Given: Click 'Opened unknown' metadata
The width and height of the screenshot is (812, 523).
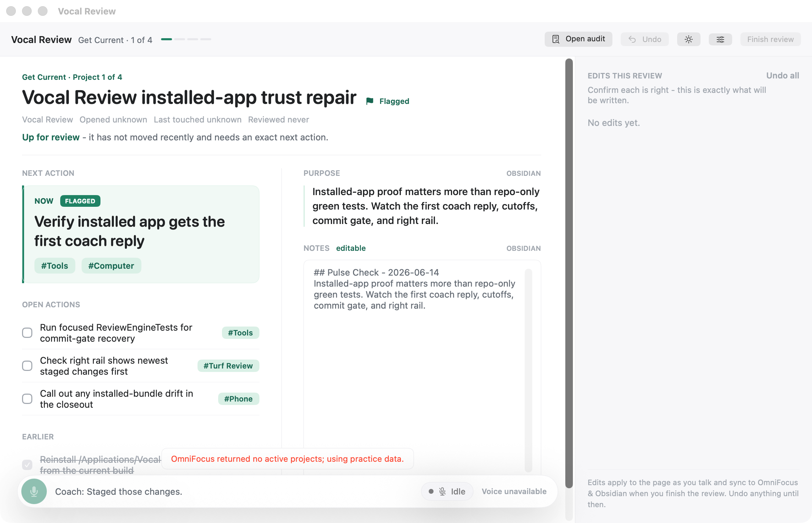Looking at the screenshot, I should 113,119.
